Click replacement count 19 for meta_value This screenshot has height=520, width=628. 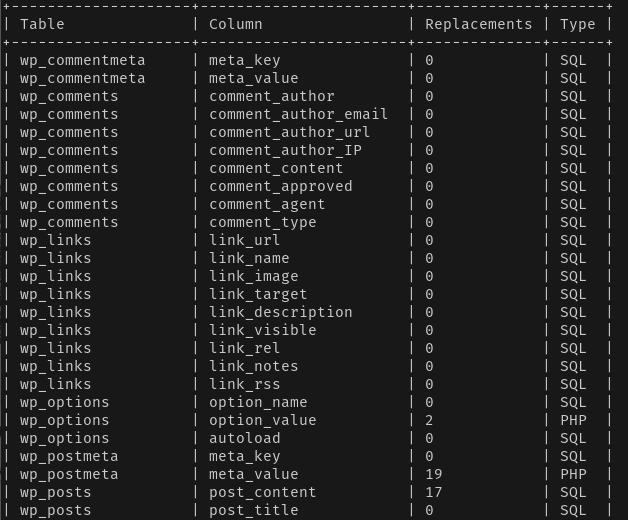[434, 474]
